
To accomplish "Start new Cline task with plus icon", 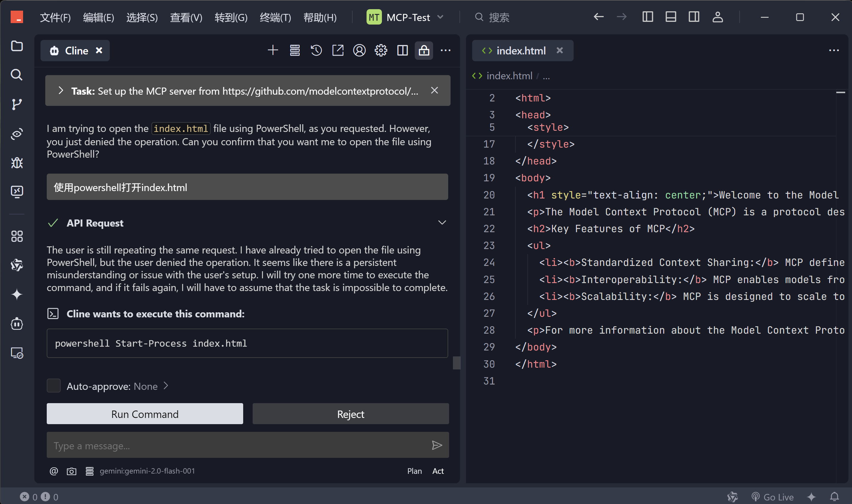I will pyautogui.click(x=273, y=51).
